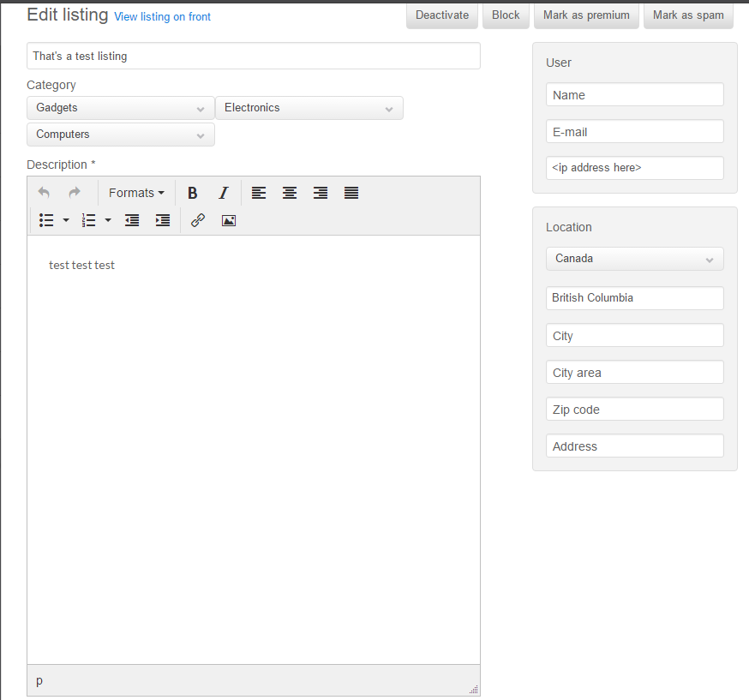The height and width of the screenshot is (700, 749).
Task: Justify the text
Action: [351, 193]
